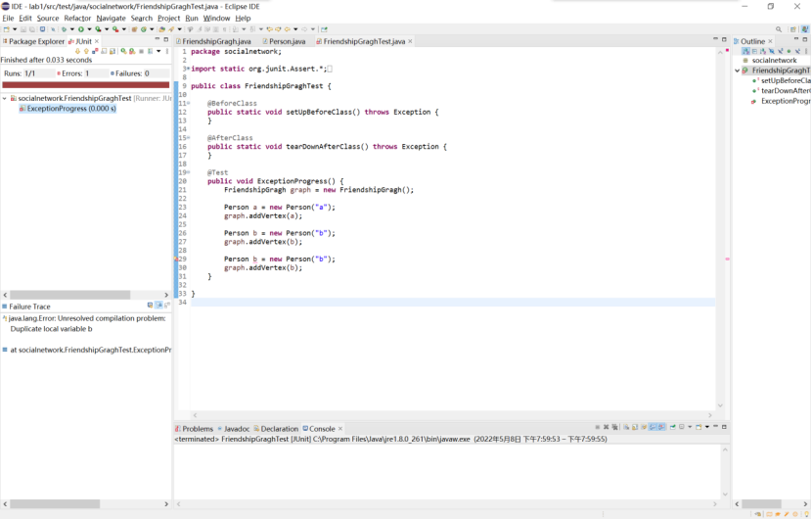This screenshot has width=812, height=519.
Task: Switch to Person.java editor tab
Action: tap(284, 41)
